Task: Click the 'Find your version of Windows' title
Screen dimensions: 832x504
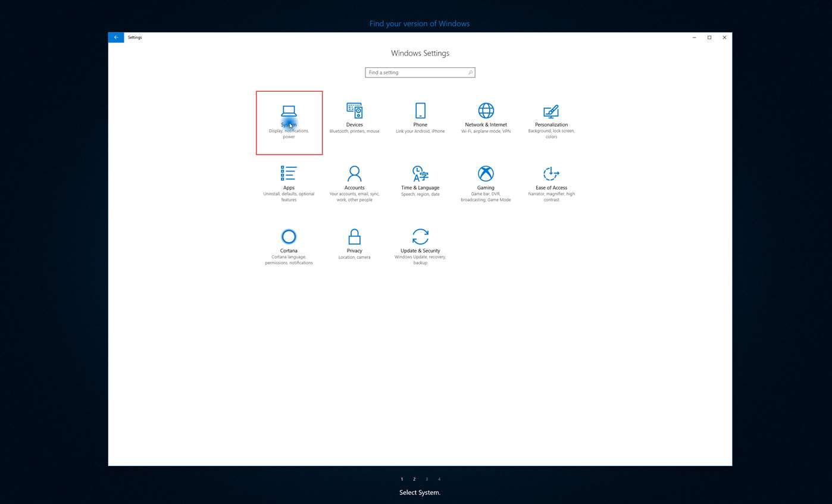Action: [420, 24]
